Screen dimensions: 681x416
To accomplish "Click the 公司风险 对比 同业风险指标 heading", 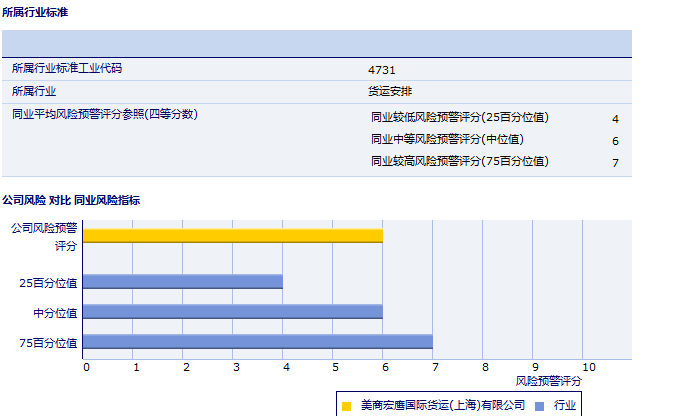I will tap(71, 200).
